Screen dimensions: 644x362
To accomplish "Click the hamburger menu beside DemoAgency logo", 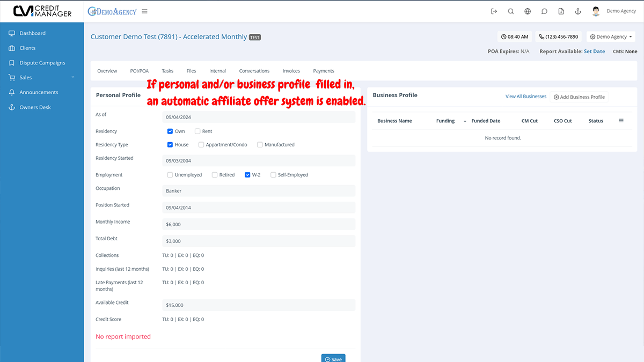I will click(x=144, y=11).
